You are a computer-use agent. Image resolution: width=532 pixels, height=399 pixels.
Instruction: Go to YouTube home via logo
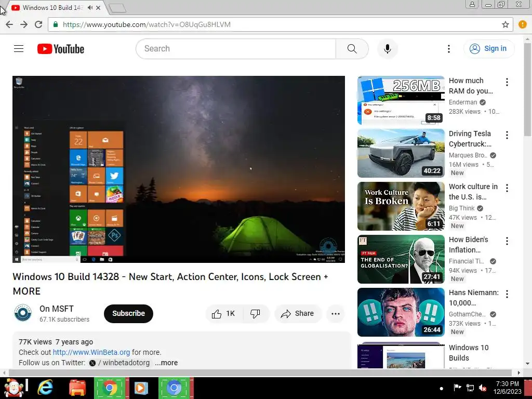click(61, 49)
